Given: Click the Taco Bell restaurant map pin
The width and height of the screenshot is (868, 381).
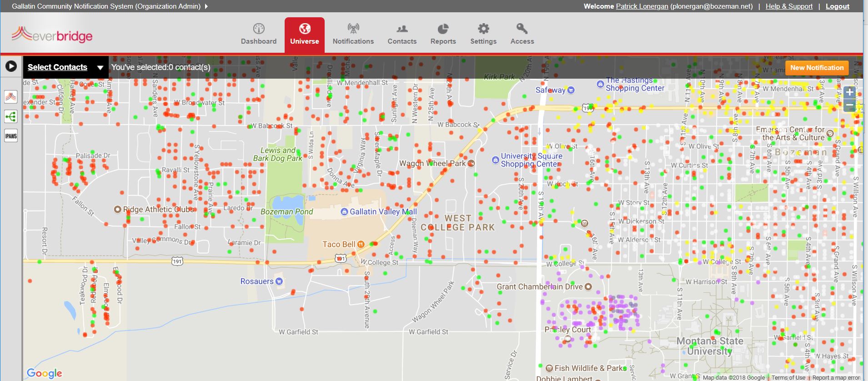Looking at the screenshot, I should click(361, 244).
